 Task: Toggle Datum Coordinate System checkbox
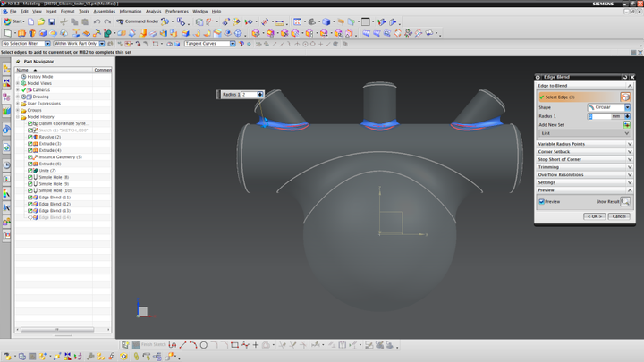[30, 123]
